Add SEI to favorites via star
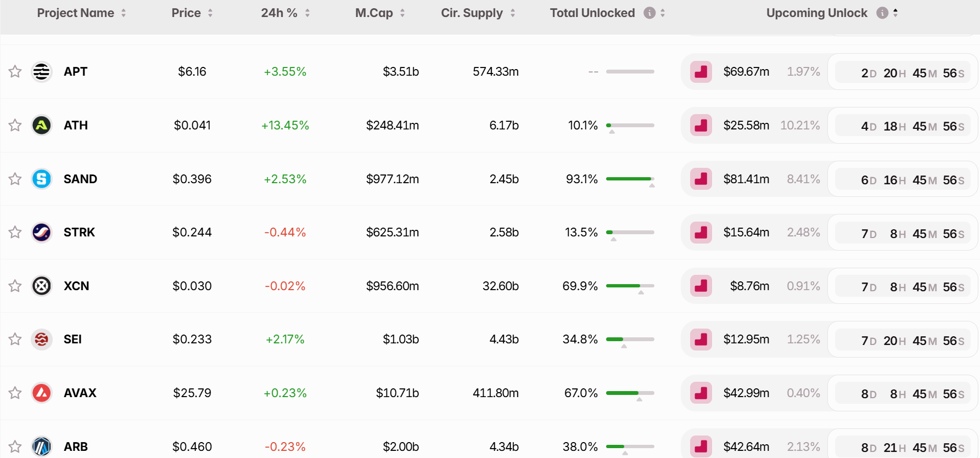This screenshot has height=458, width=980. (x=15, y=340)
